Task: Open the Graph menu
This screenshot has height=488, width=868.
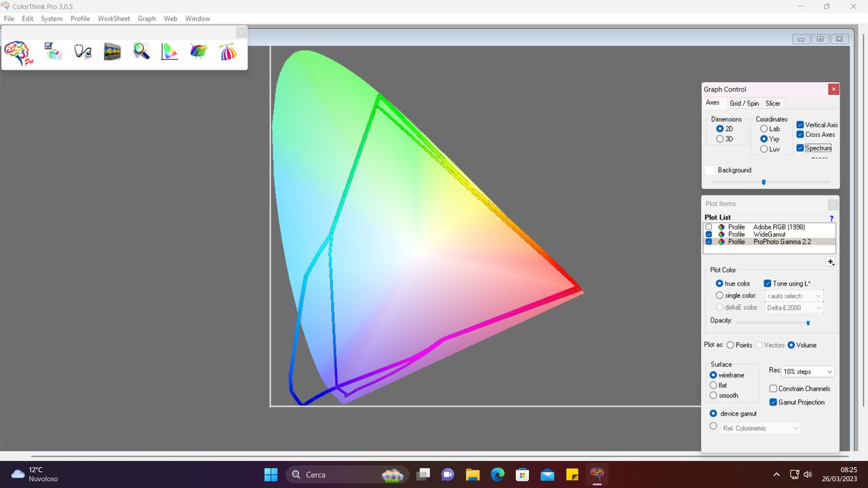Action: tap(146, 18)
